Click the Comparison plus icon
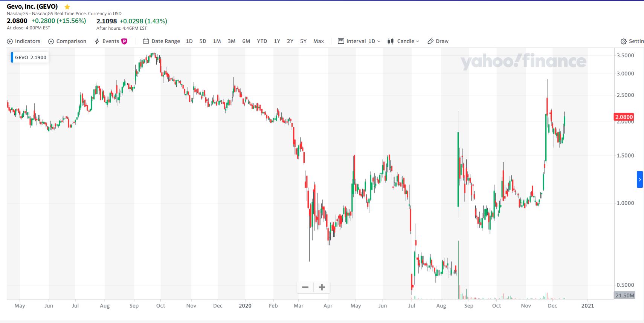The width and height of the screenshot is (644, 323). point(51,41)
